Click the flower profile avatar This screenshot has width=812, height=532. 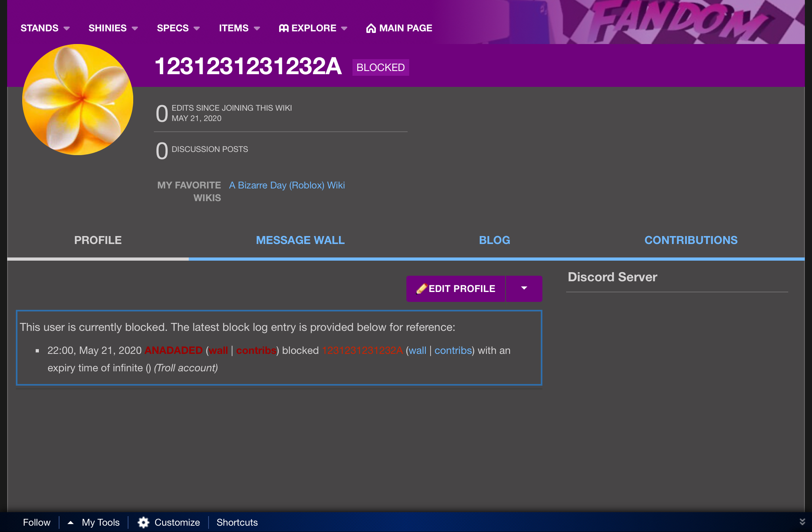click(x=78, y=100)
